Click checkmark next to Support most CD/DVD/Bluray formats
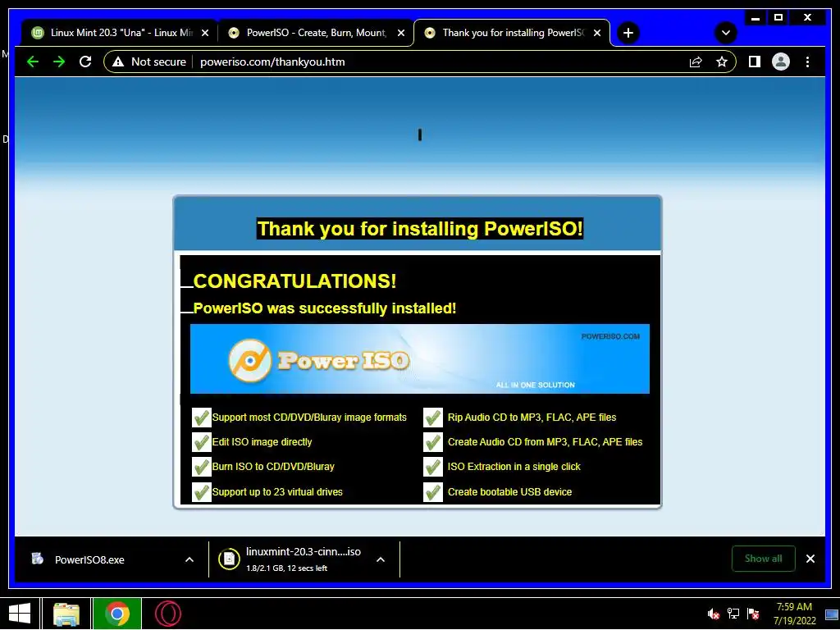The height and width of the screenshot is (630, 840). click(202, 418)
